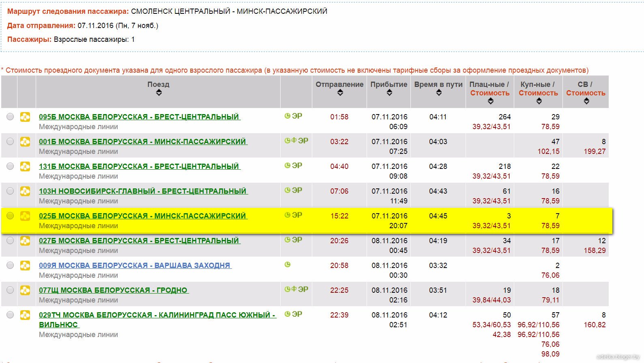Screen dimensions: 644x363
Task: Click yellow route icon of train 095Б
Action: point(25,117)
